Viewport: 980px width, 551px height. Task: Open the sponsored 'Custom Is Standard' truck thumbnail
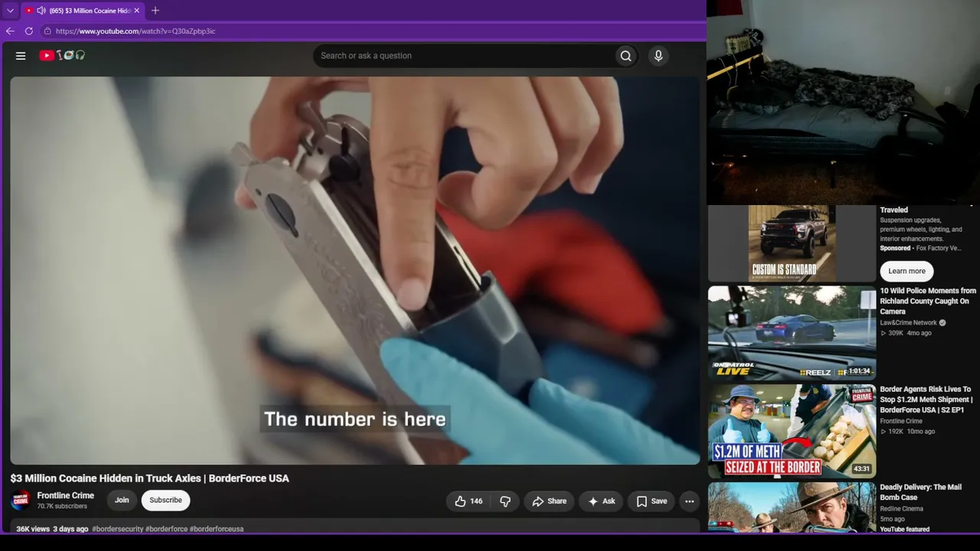click(792, 243)
